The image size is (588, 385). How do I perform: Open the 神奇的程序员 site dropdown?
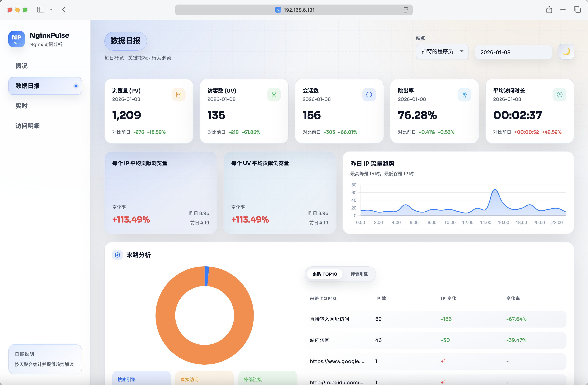442,52
